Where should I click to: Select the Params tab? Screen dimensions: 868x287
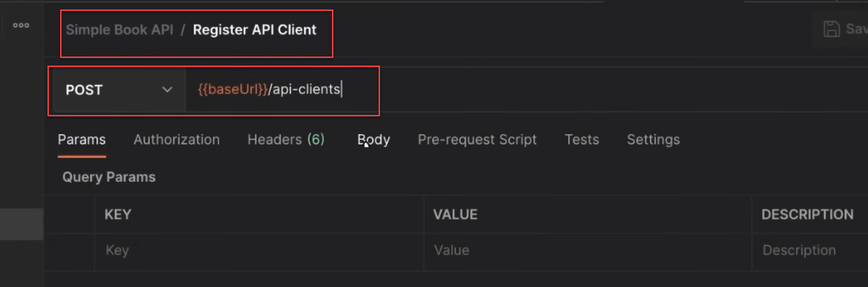pos(81,139)
